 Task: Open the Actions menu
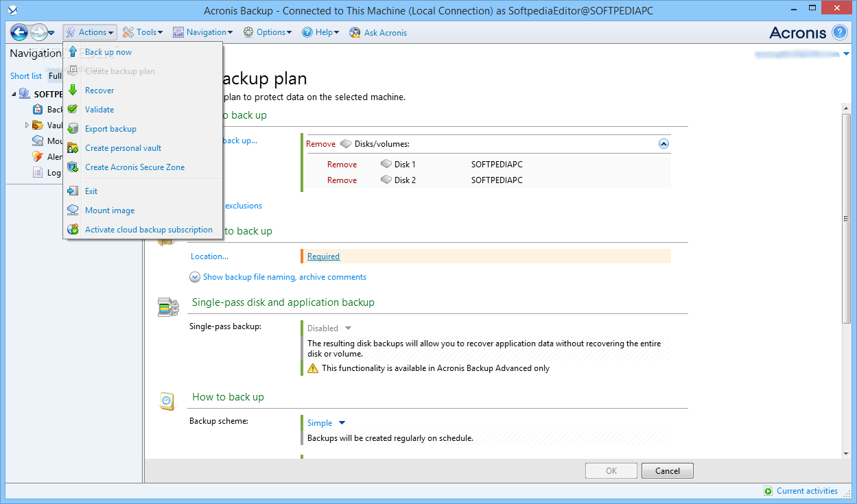coord(90,32)
